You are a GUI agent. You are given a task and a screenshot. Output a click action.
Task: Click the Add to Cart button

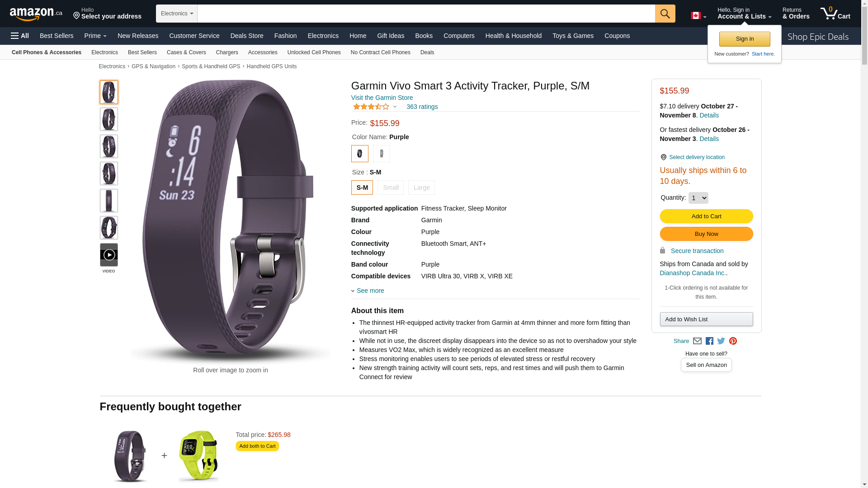click(x=706, y=216)
